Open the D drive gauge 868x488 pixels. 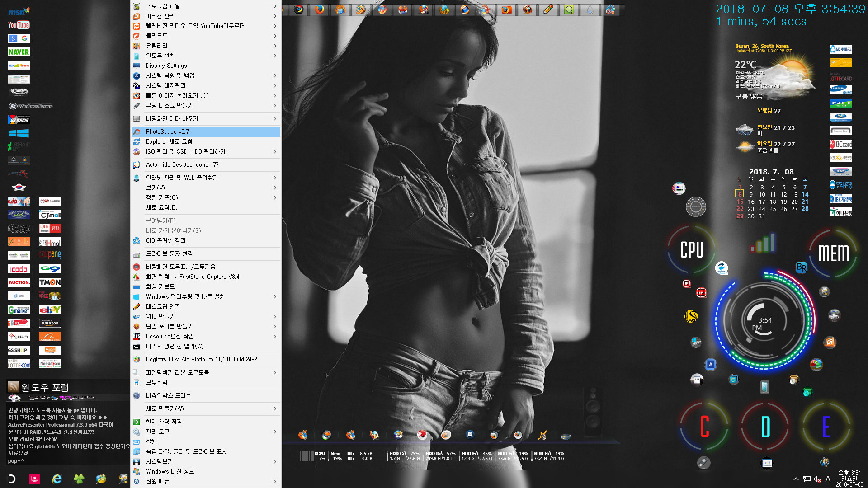[765, 426]
